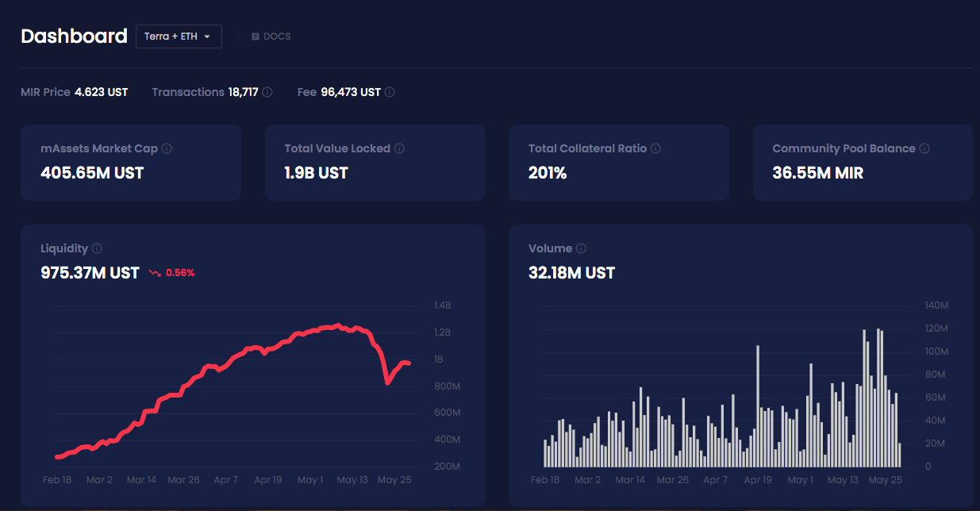Viewport: 980px width, 511px height.
Task: Click the info icon next to Fee
Action: (x=390, y=92)
